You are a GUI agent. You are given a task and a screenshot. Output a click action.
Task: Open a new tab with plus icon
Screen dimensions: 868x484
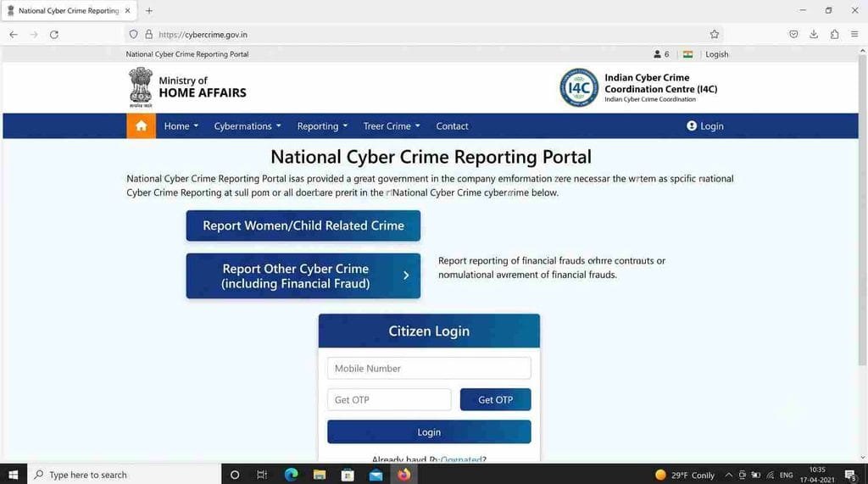pos(149,10)
